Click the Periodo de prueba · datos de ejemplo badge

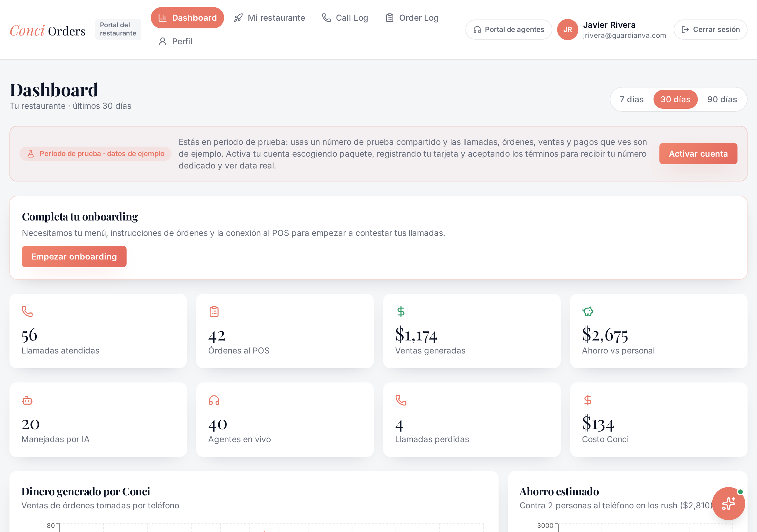pos(95,154)
